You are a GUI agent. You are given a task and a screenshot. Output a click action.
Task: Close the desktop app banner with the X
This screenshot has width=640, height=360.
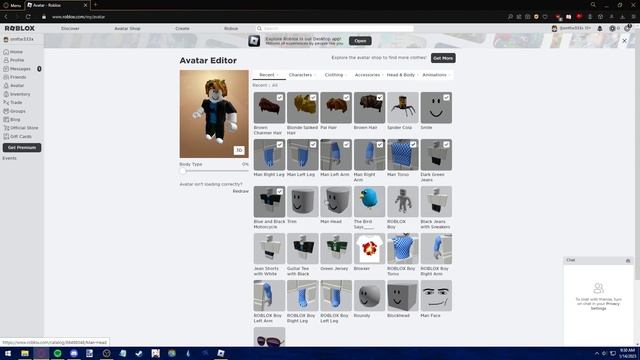pos(624,41)
